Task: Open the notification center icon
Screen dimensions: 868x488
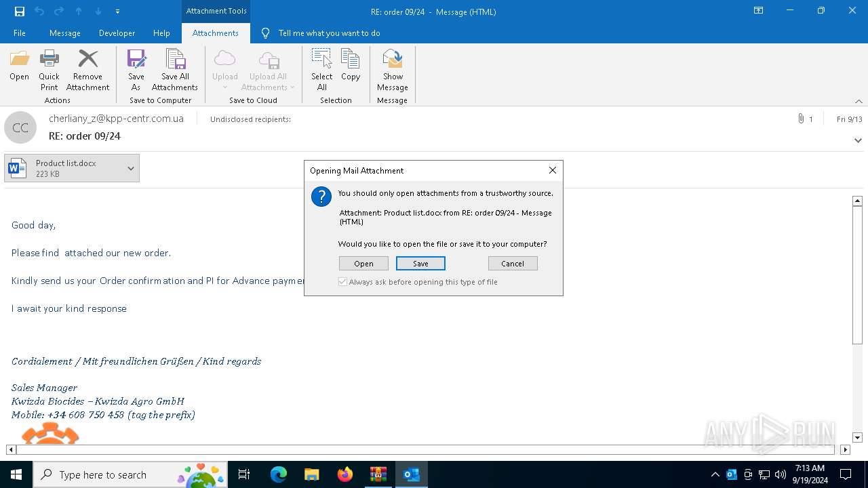Action: (846, 474)
